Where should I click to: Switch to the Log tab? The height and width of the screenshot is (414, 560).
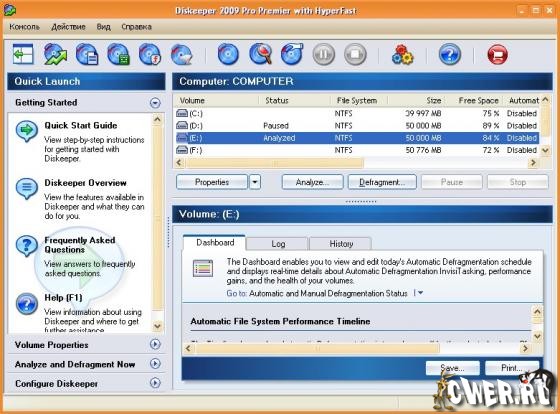click(x=278, y=244)
